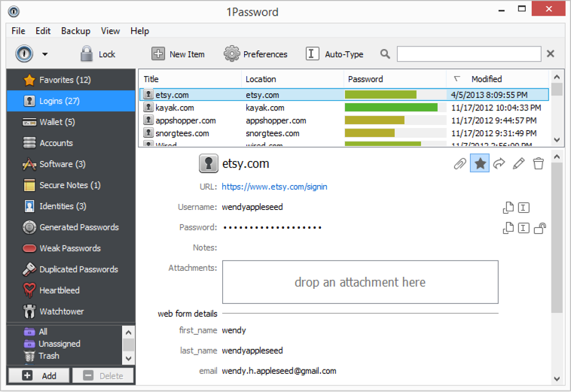Open the etsy.com signin URL link
The image size is (571, 392).
pyautogui.click(x=274, y=187)
